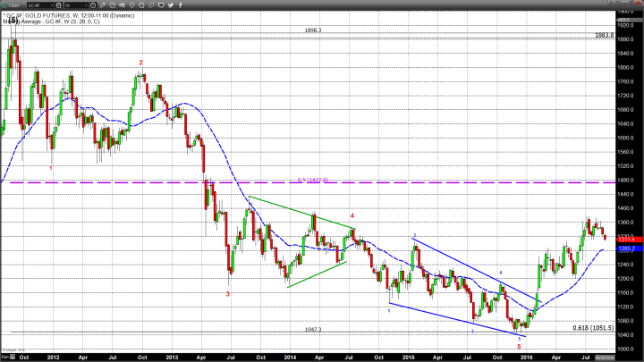Click the bold (5) wave label
The image size is (644, 362).
[13, 20]
